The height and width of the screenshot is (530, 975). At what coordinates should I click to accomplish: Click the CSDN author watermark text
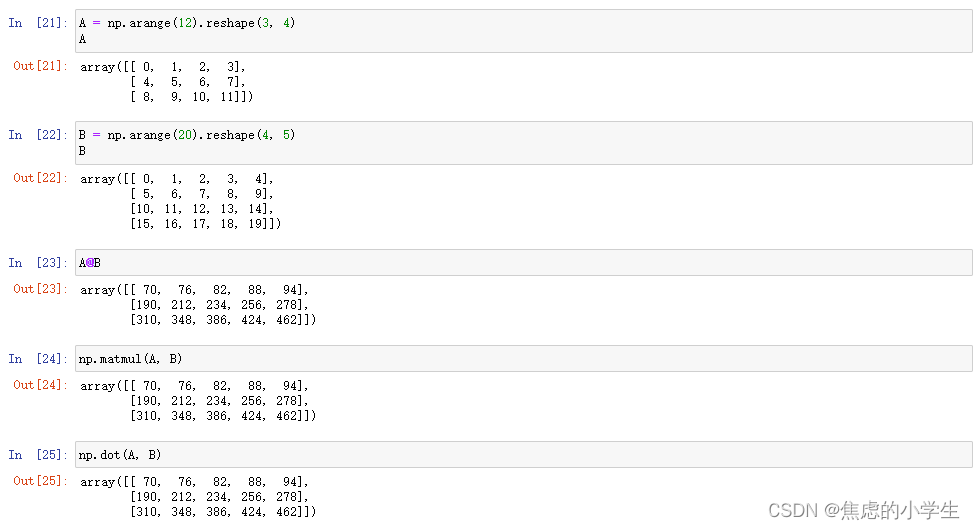coord(864,510)
